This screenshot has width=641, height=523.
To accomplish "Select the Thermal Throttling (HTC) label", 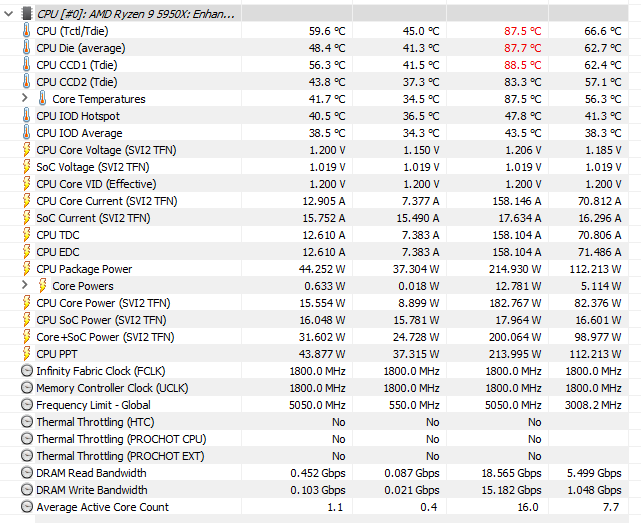I will (95, 422).
